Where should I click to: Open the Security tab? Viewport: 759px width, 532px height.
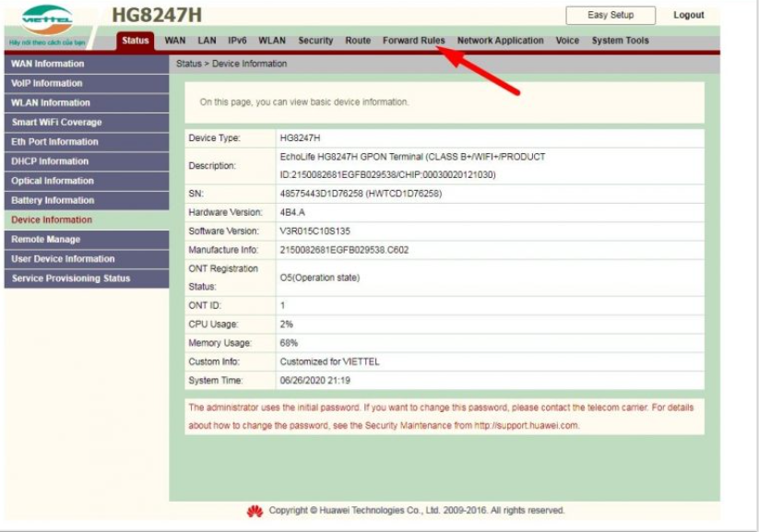click(x=315, y=41)
